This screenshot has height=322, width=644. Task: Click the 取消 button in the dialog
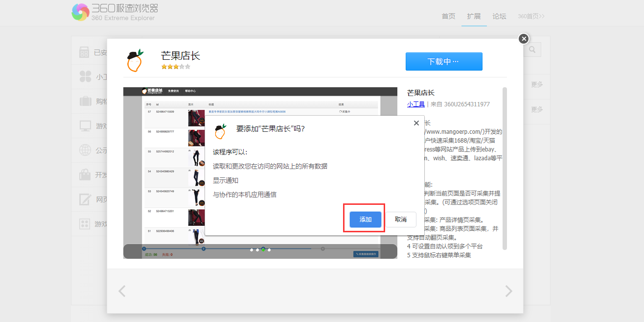coord(401,220)
